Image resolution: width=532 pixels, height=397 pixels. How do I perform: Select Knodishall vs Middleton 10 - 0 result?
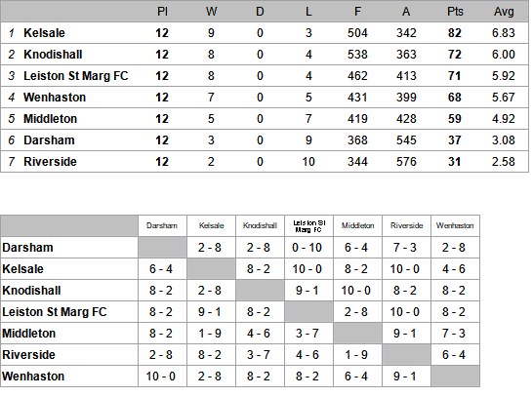tap(356, 291)
